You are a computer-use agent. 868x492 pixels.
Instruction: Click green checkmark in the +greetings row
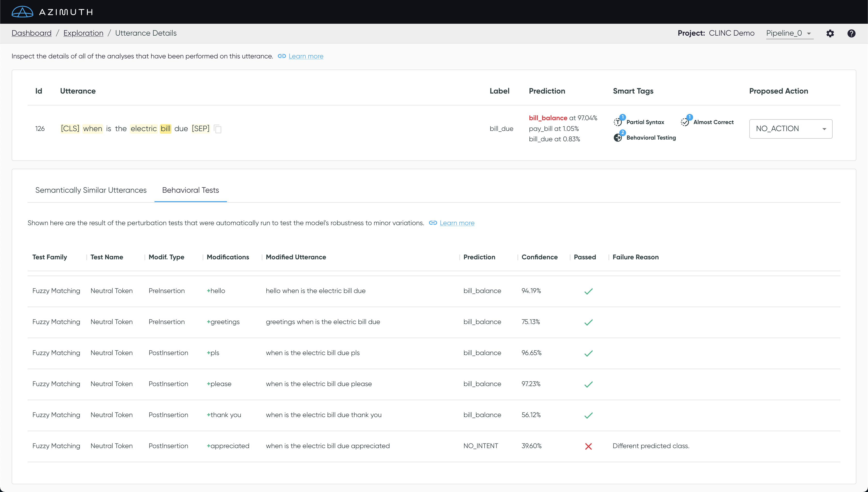589,322
